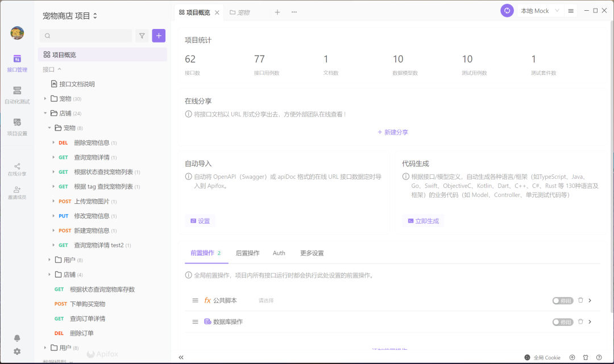Click the purple sync refresh icon
614x364 pixels.
point(507,11)
